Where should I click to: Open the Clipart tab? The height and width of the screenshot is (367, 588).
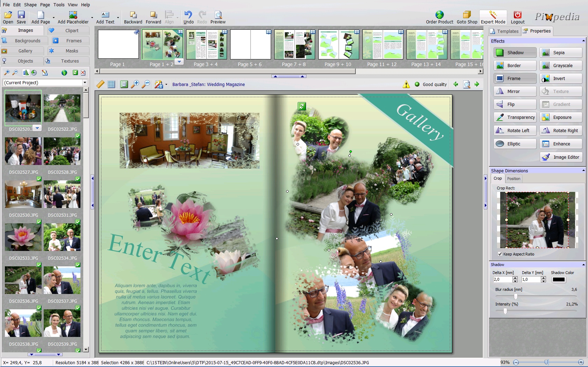coord(68,30)
